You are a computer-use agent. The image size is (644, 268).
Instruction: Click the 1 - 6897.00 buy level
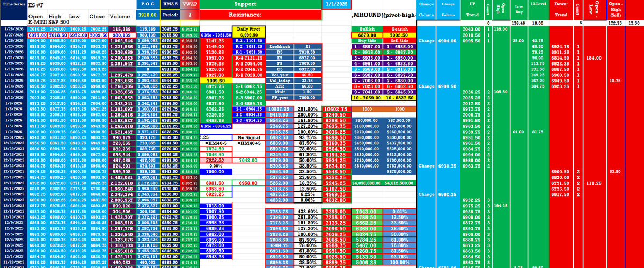pos(366,46)
